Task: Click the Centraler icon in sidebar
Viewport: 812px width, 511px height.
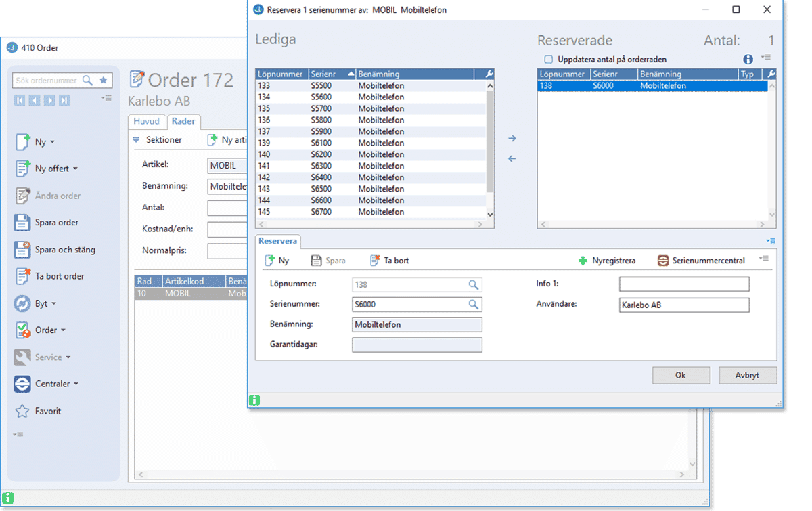Action: click(22, 384)
